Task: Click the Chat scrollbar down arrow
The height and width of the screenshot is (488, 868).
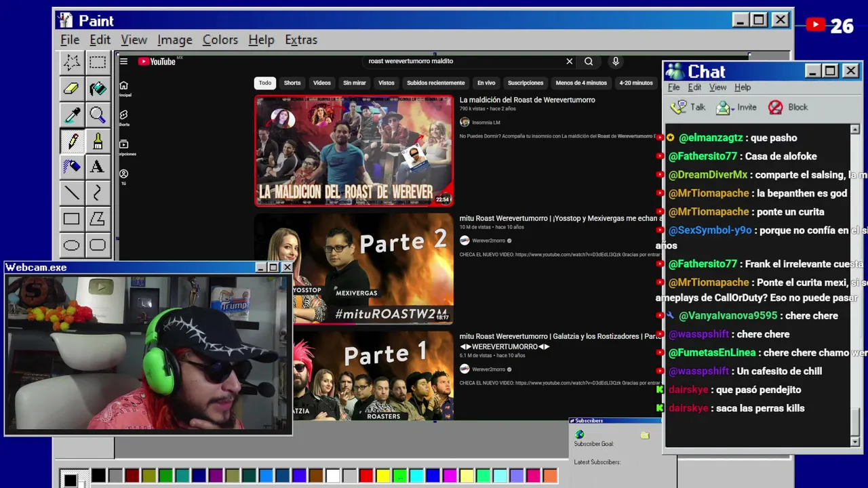Action: [854, 442]
